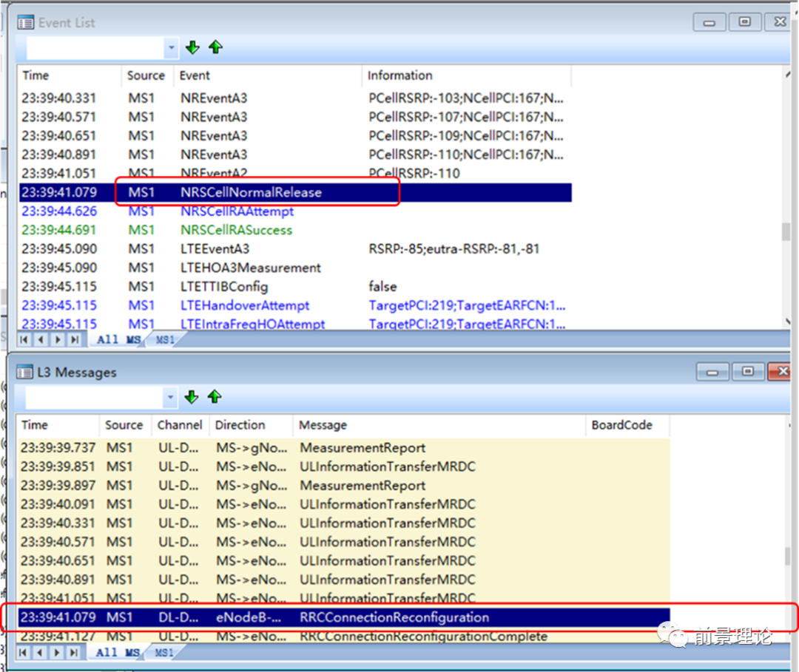
Task: Select MeasurementReport message at 23:39:39.897
Action: click(344, 486)
